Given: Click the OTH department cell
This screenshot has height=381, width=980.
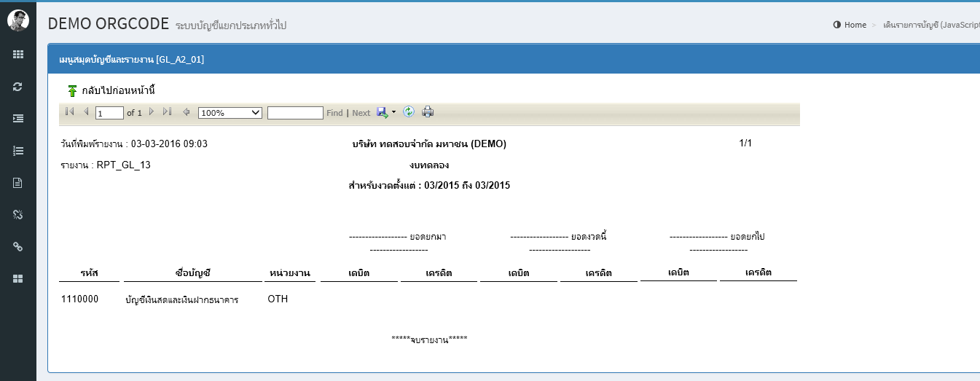Looking at the screenshot, I should [278, 299].
